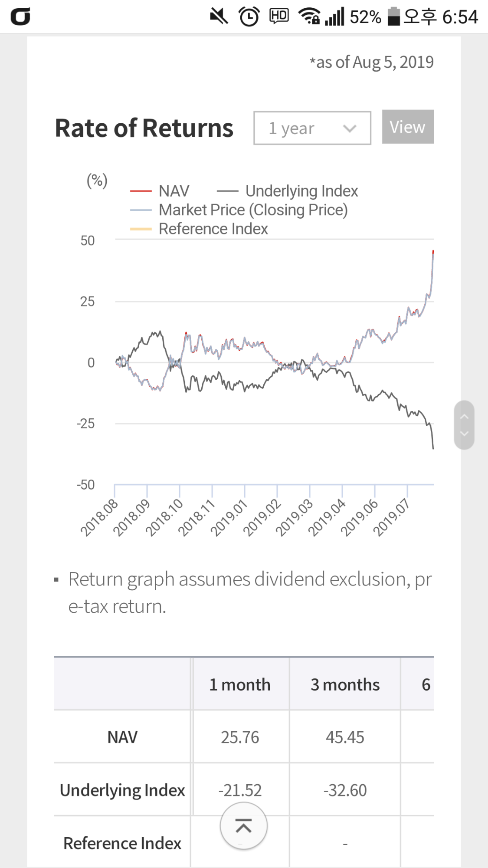Image resolution: width=488 pixels, height=868 pixels.
Task: Tap the scroll-to-top arrow button
Action: [243, 826]
